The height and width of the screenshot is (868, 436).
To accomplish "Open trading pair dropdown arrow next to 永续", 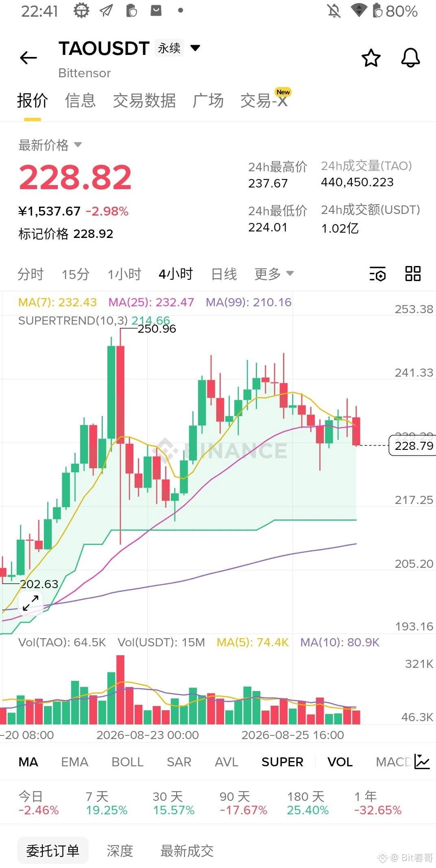I will tap(195, 48).
